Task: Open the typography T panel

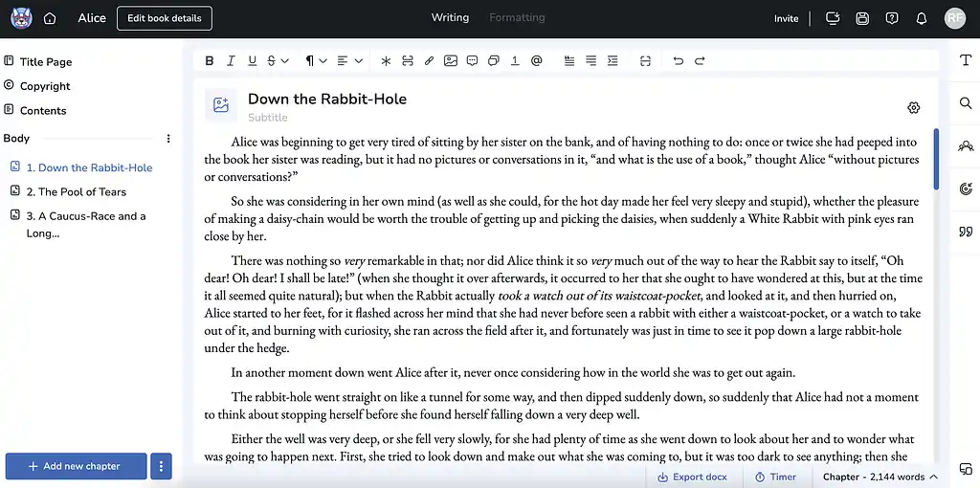Action: click(966, 60)
